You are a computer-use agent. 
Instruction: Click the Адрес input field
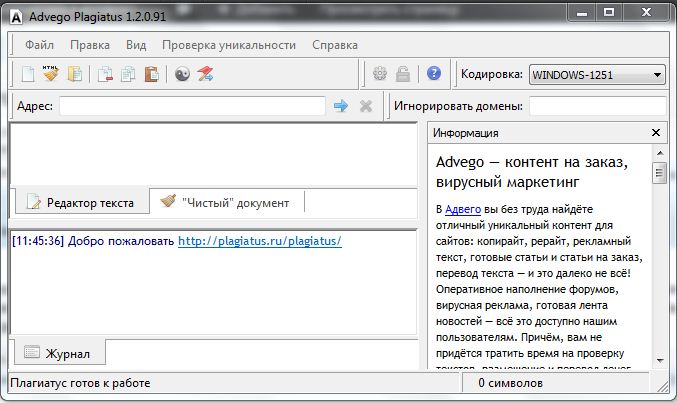[192, 106]
